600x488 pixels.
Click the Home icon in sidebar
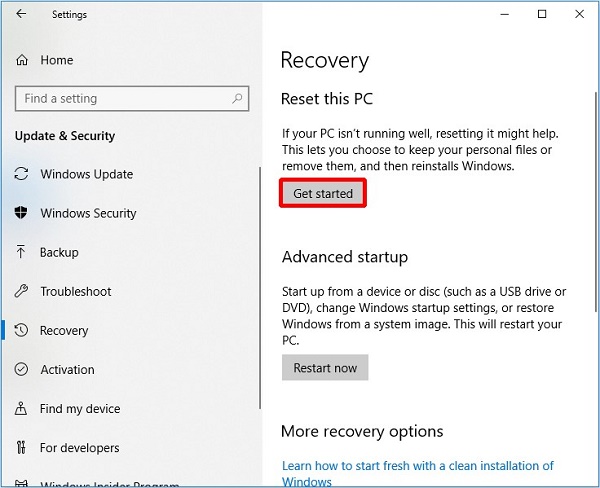[x=22, y=60]
